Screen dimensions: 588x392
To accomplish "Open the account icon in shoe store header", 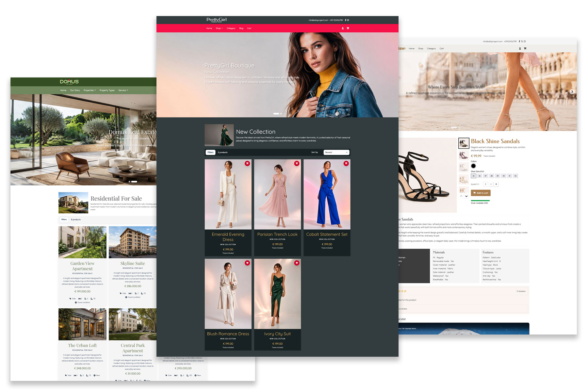I will click(520, 48).
